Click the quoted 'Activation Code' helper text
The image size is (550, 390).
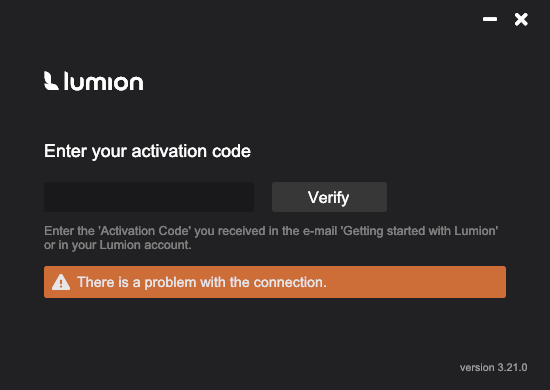tap(145, 231)
